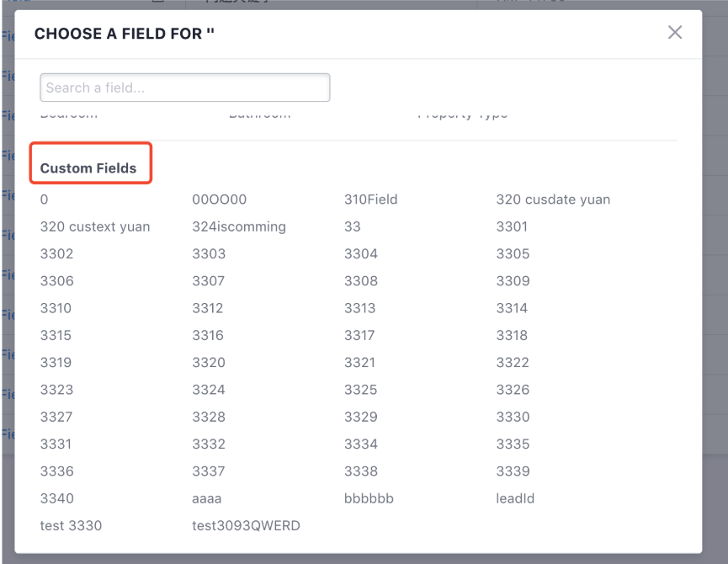Choose custom field 3321
The height and width of the screenshot is (564, 728).
pyautogui.click(x=359, y=362)
